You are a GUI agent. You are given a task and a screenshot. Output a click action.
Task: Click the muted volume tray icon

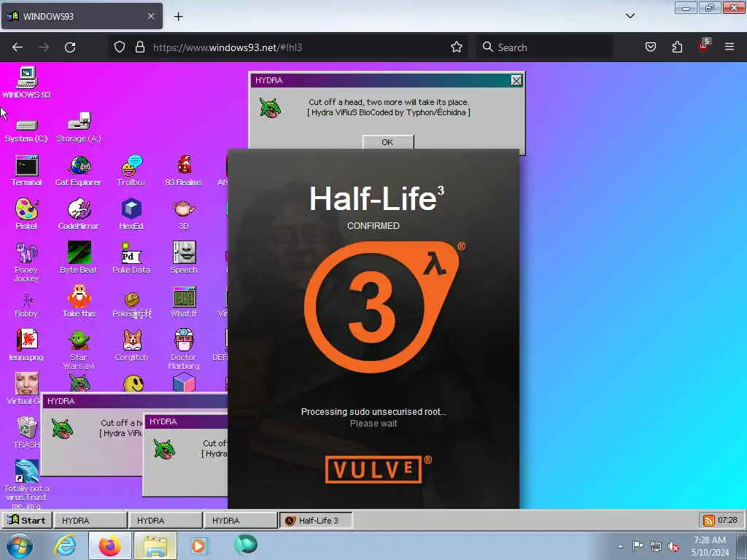click(x=673, y=547)
